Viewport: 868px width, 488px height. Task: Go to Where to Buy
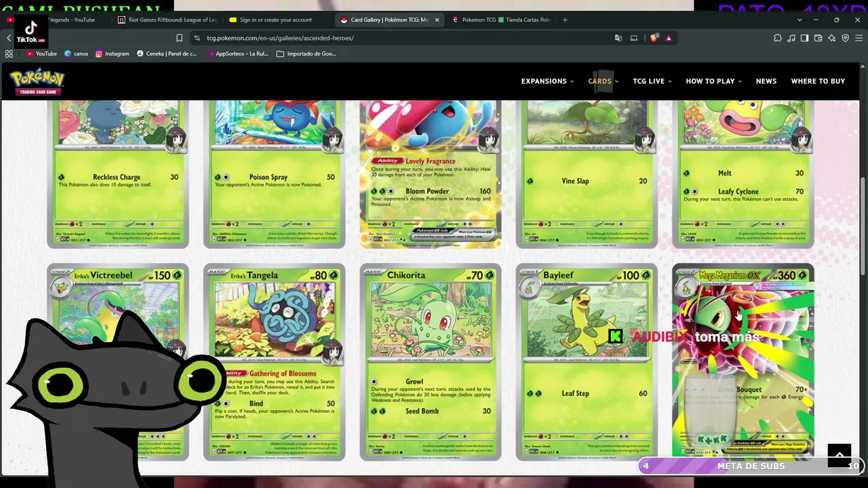click(818, 81)
